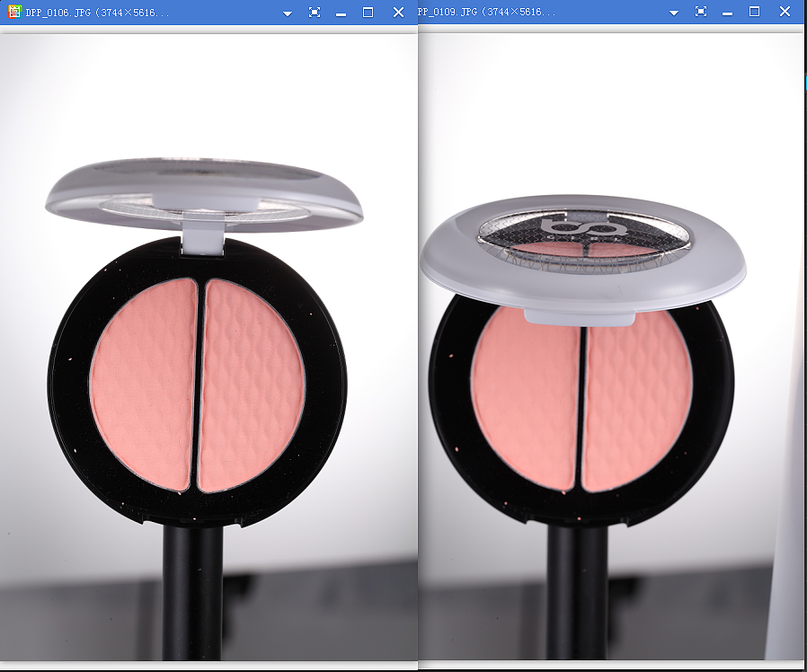Open dropdown menu of DPP_0109.JPG window
Viewport: 807px width, 672px height.
674,13
